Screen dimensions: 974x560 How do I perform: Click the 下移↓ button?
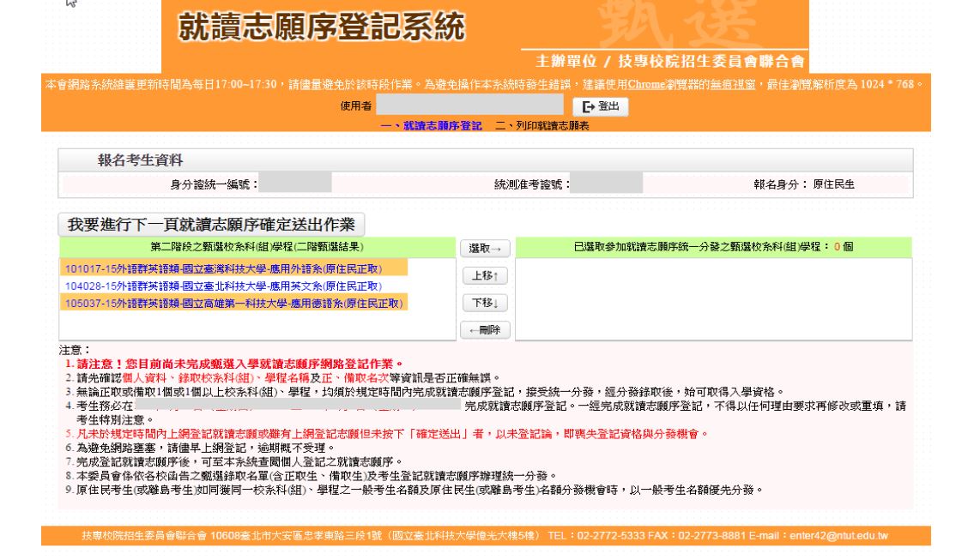click(x=485, y=303)
